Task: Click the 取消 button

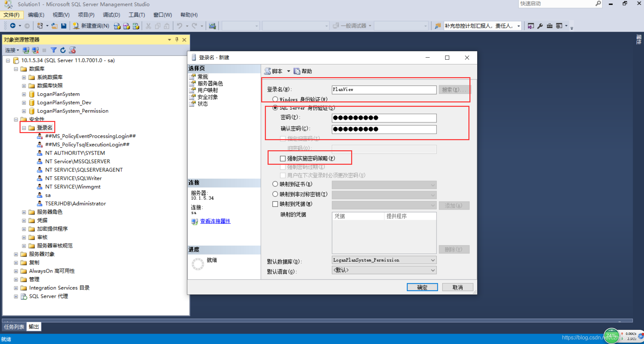Action: (458, 287)
